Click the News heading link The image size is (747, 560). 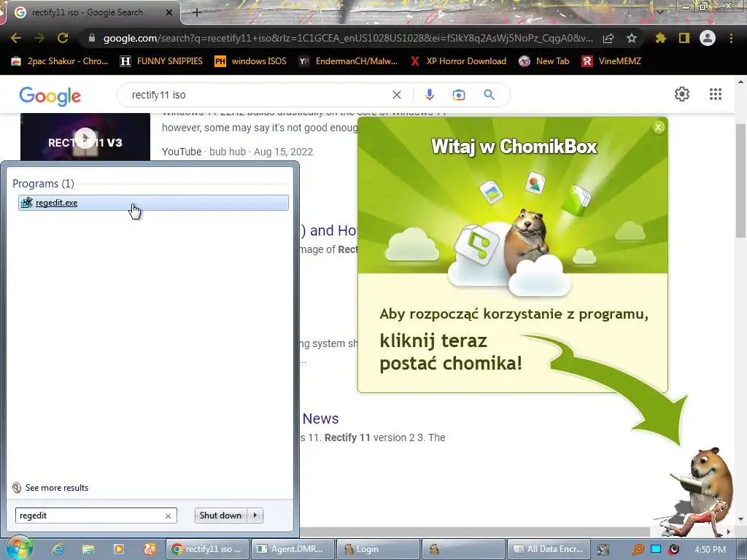[320, 419]
